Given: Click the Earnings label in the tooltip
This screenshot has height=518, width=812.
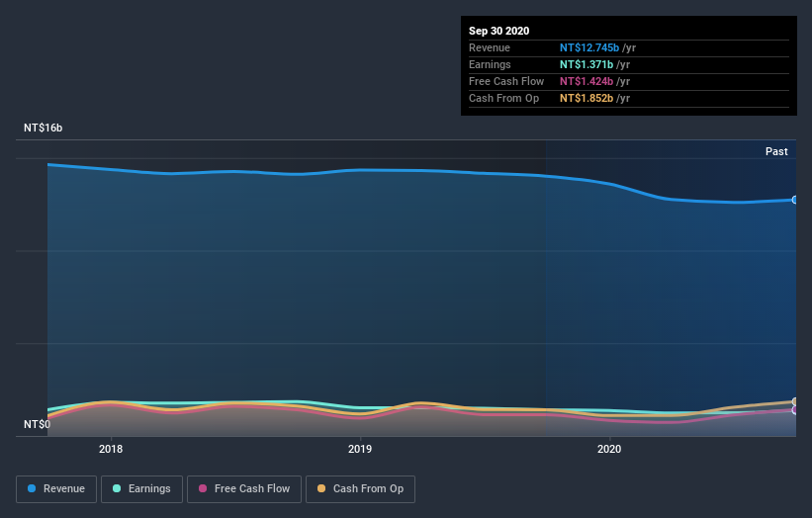Looking at the screenshot, I should [490, 64].
